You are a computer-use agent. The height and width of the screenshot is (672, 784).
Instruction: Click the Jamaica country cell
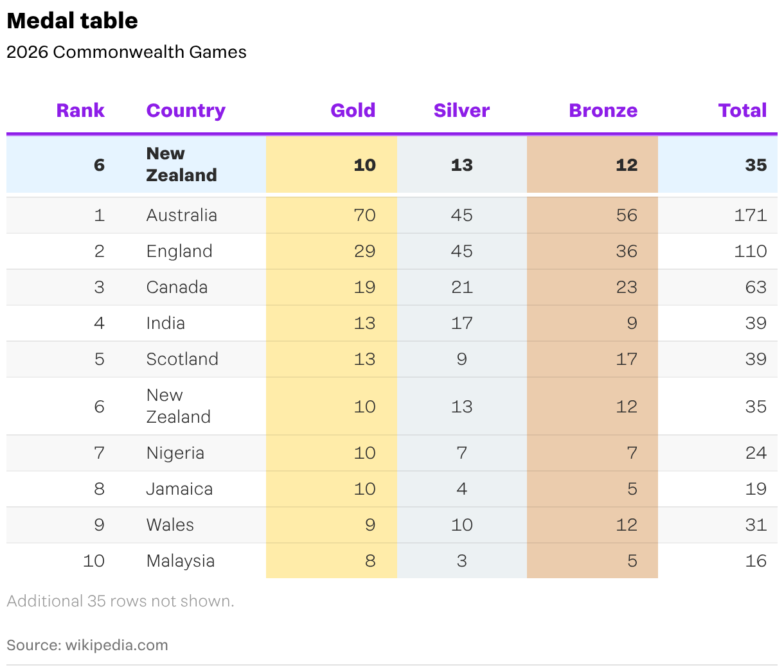[179, 489]
